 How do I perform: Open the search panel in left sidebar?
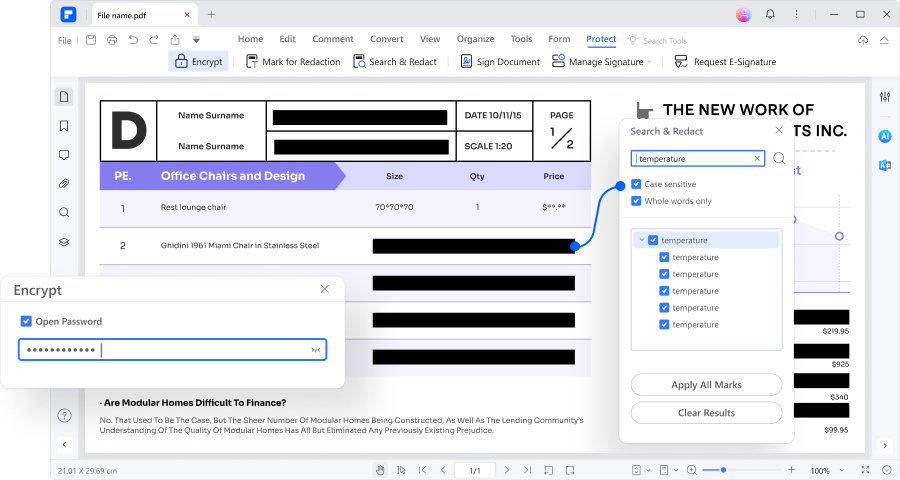[64, 212]
